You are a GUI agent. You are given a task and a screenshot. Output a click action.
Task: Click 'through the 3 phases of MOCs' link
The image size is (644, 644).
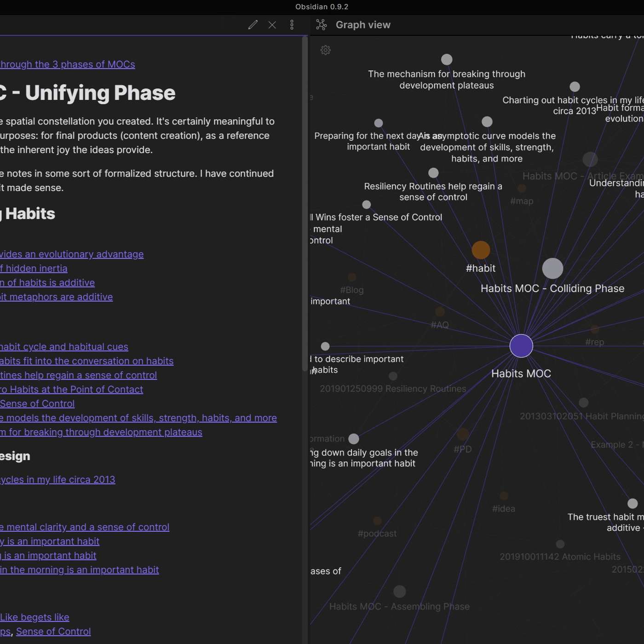click(67, 64)
